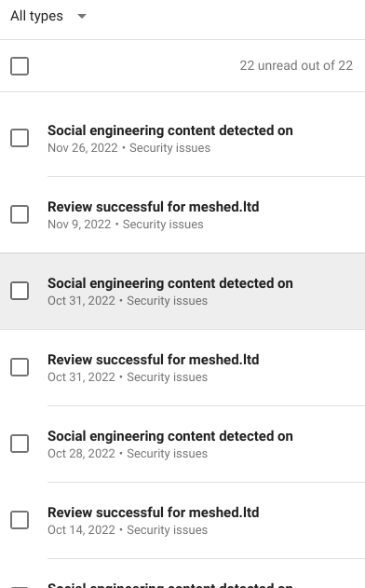
Task: Select the Oct 28 Social engineering checkbox
Action: [x=20, y=444]
